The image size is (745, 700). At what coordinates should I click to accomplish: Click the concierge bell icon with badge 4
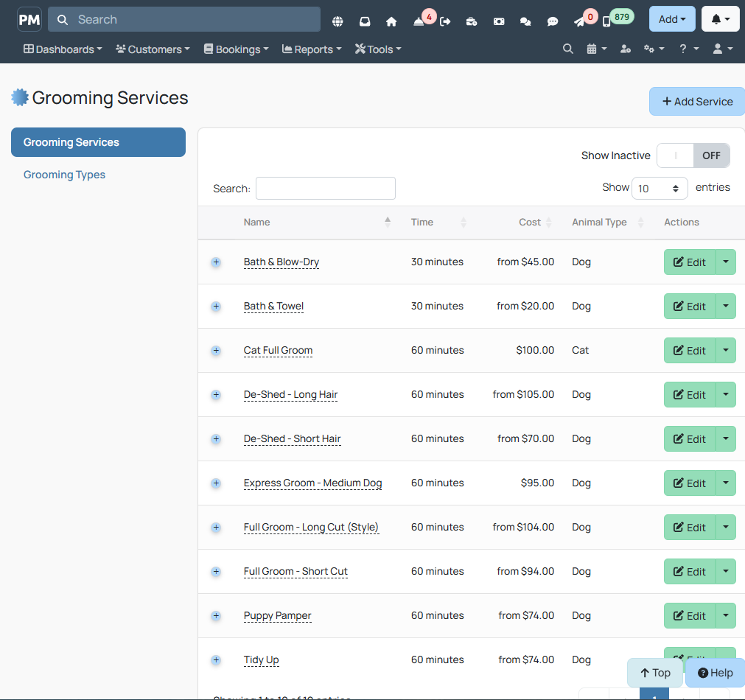pos(419,21)
